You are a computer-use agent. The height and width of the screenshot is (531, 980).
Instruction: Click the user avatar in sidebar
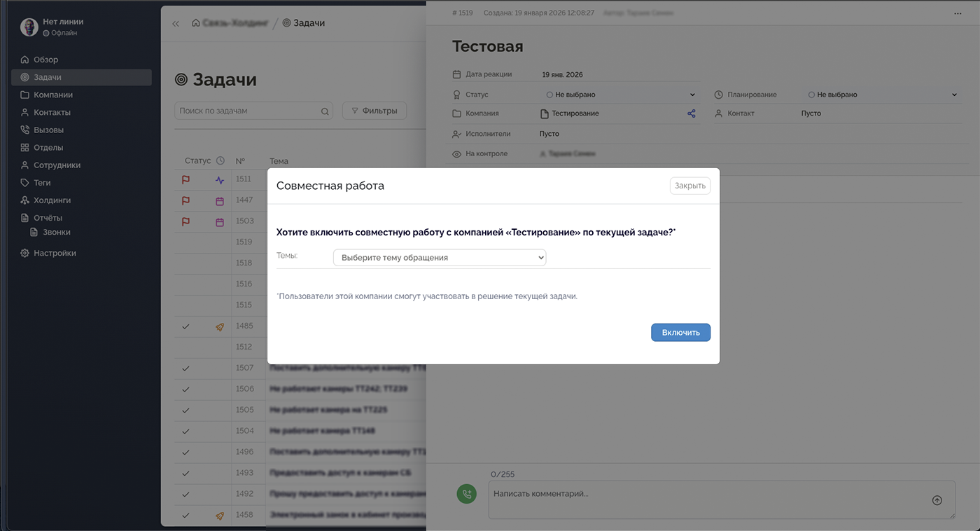[x=29, y=27]
